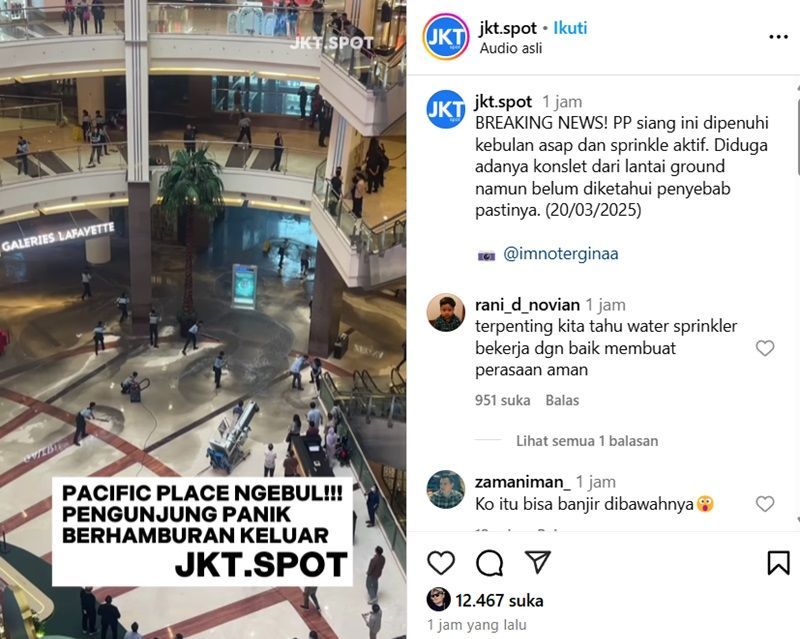View likers by clicking 12.467 suka
Viewport: 800px width, 639px height.
[x=499, y=601]
